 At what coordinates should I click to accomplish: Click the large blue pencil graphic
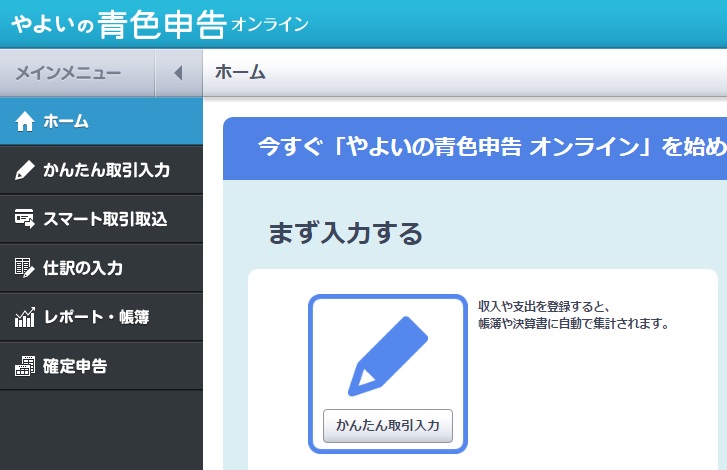(x=388, y=356)
